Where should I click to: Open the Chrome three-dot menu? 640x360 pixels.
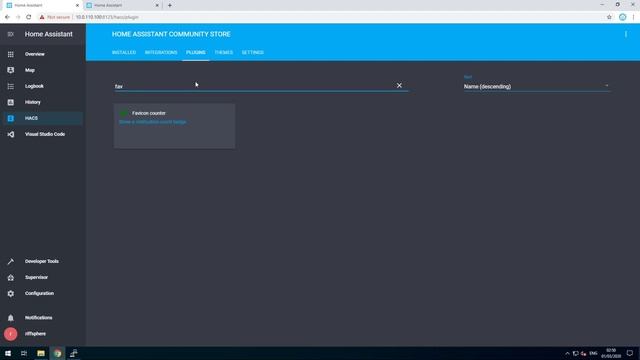[633, 17]
